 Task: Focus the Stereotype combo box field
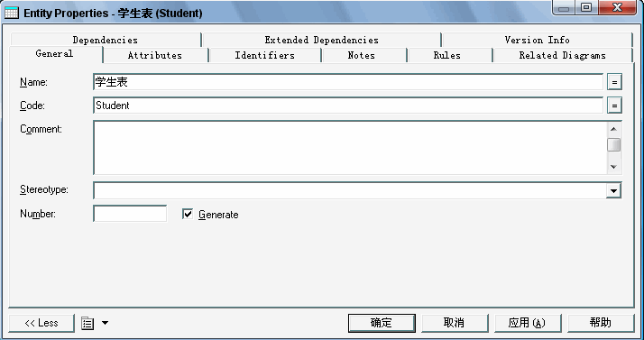click(x=350, y=190)
